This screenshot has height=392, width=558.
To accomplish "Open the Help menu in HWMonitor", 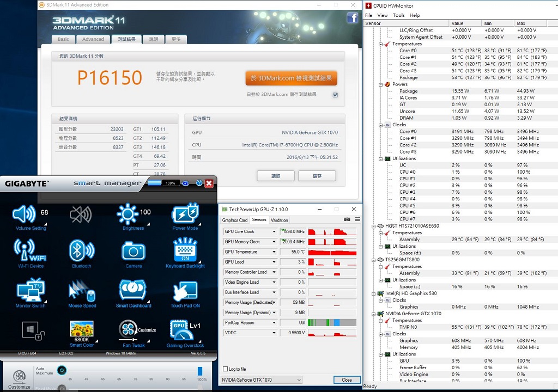I will (415, 15).
